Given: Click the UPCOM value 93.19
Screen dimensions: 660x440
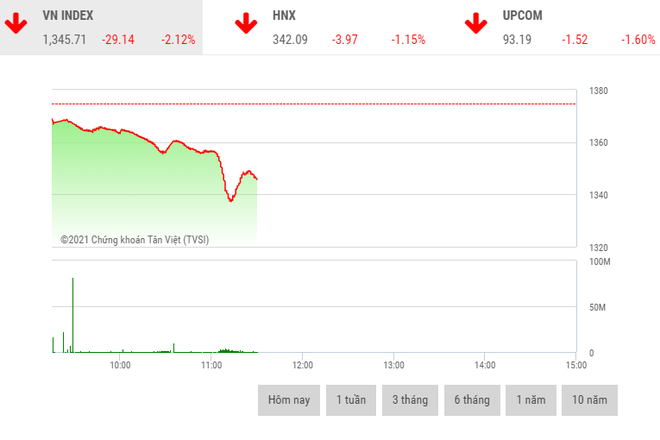Looking at the screenshot, I should [519, 40].
